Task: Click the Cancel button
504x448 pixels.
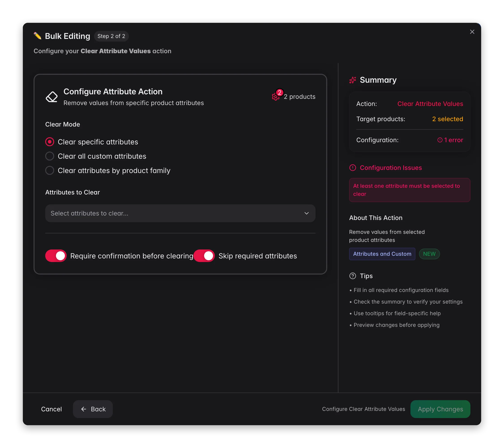Action: pyautogui.click(x=51, y=409)
